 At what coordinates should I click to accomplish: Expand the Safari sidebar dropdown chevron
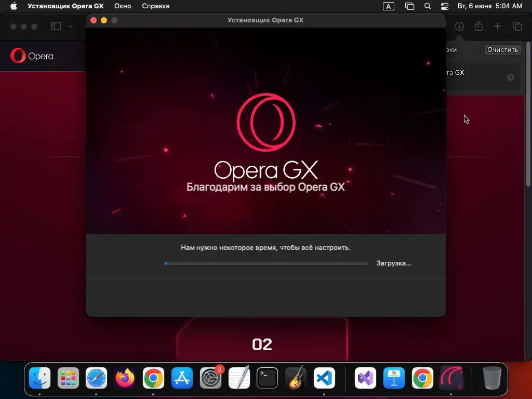tap(70, 26)
